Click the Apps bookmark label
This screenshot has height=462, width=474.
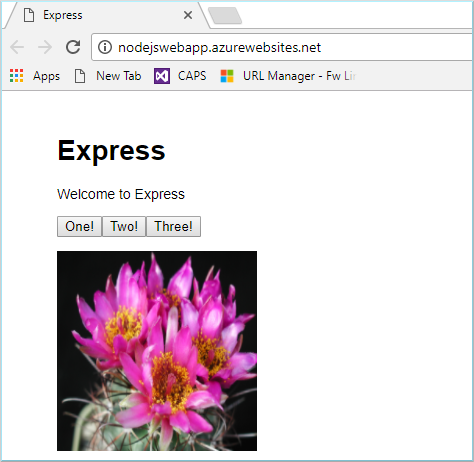coord(46,76)
